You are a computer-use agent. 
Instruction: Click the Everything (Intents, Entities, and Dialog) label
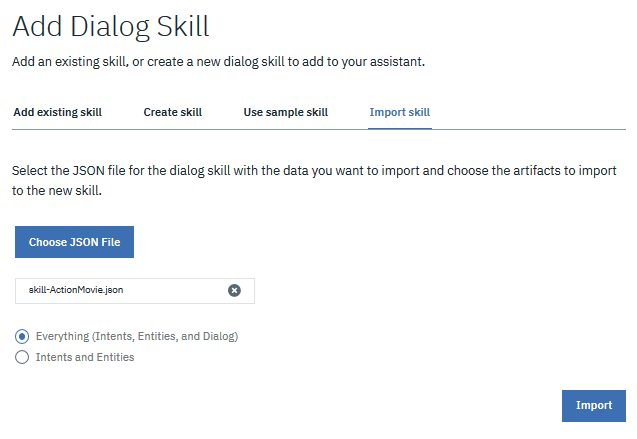[137, 336]
